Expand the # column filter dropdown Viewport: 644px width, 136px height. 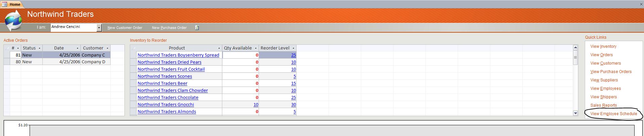(x=18, y=48)
